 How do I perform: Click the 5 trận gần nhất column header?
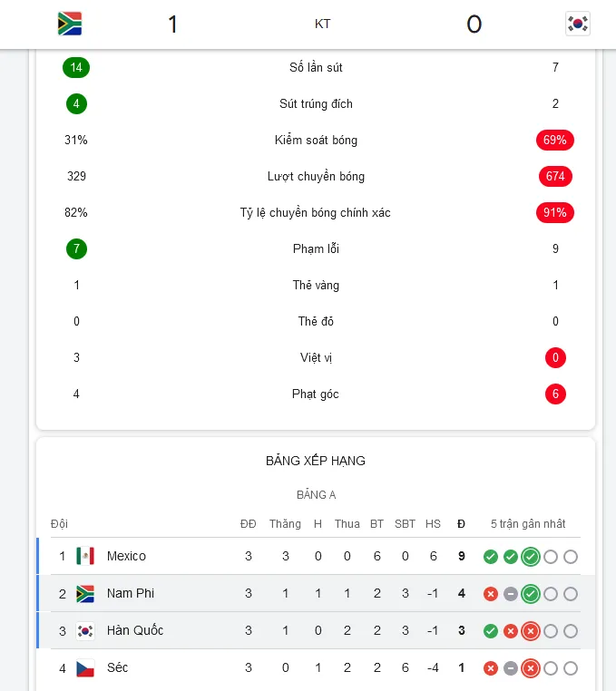[x=528, y=523]
